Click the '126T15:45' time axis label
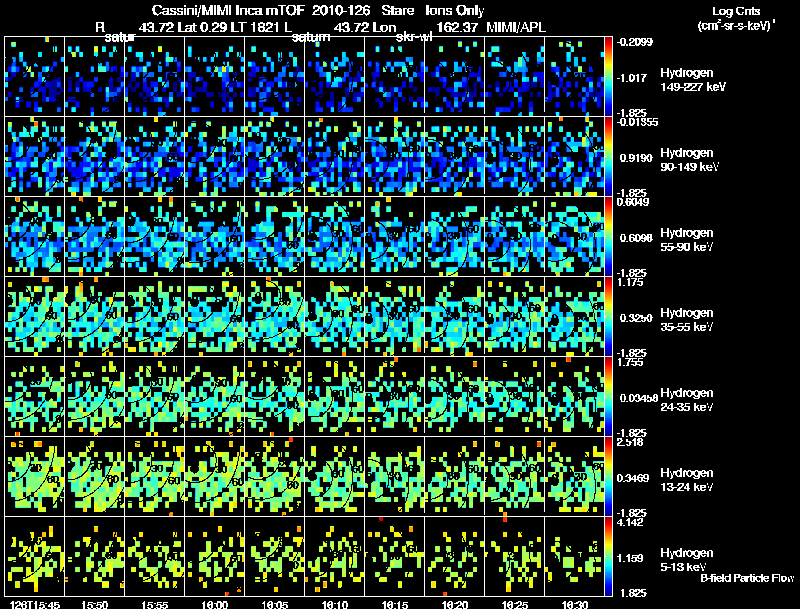Screen dimensions: 800x609 [34, 605]
